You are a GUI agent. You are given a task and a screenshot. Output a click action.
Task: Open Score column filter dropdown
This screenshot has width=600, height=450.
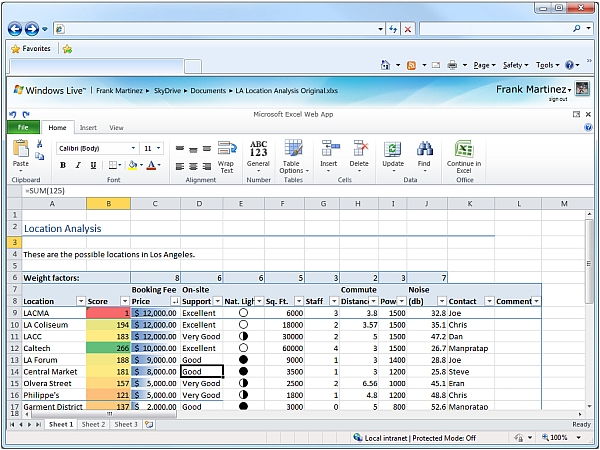pyautogui.click(x=125, y=302)
